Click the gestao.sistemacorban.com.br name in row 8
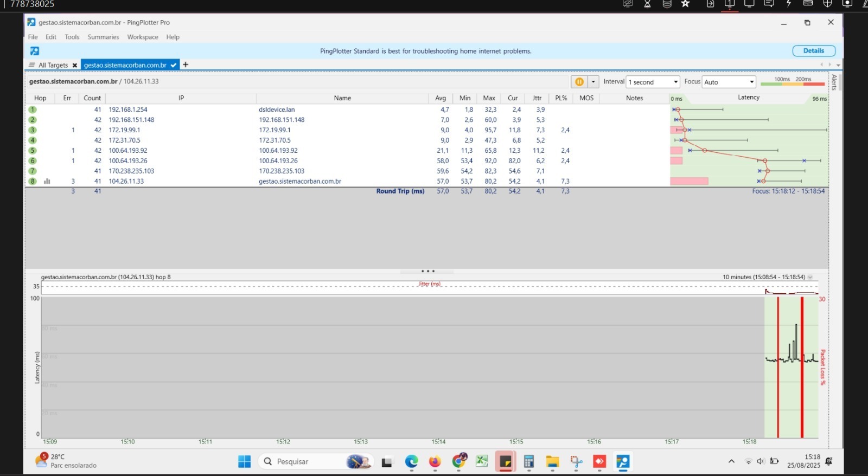 coord(300,181)
